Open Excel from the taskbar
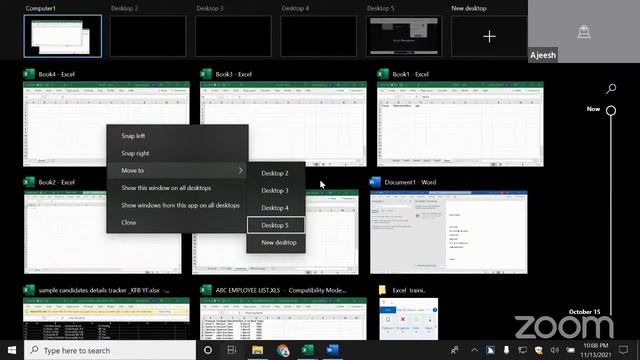640x360 pixels. (x=307, y=350)
